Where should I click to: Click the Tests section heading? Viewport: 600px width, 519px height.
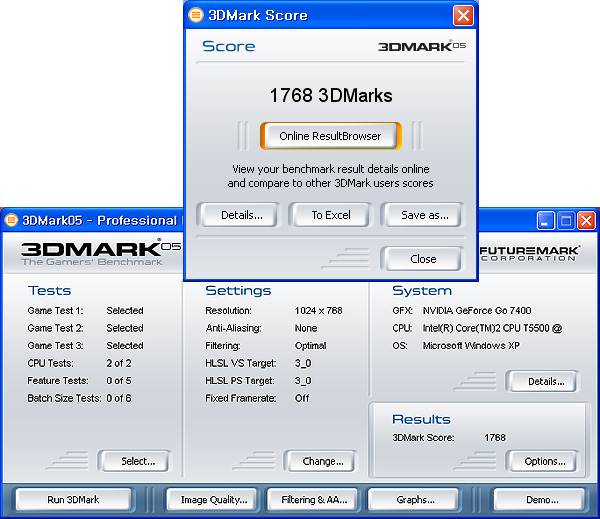pos(49,291)
